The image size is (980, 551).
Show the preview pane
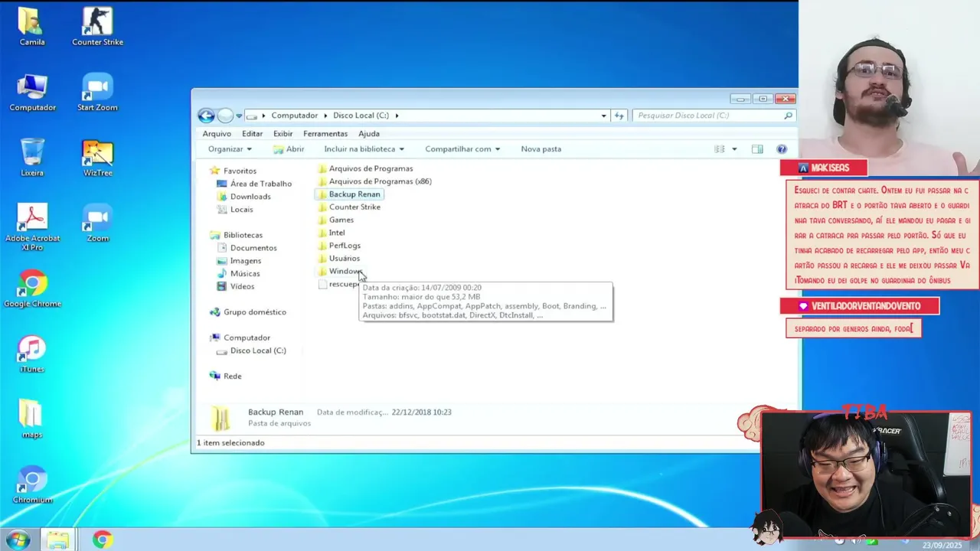[x=757, y=149]
